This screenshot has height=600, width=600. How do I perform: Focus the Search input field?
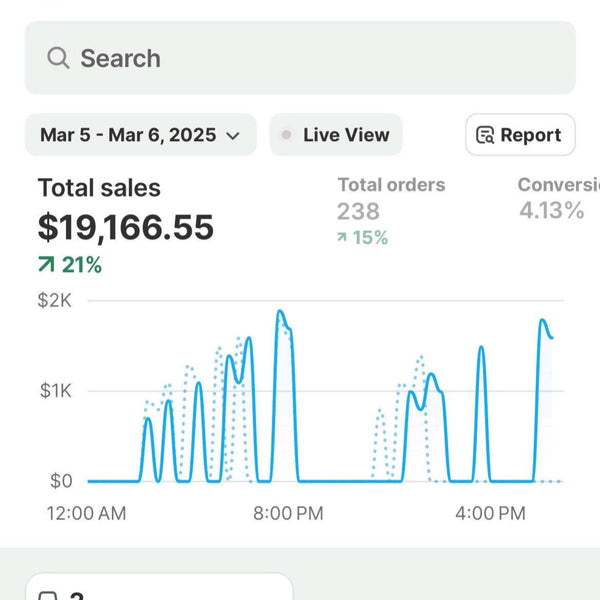tap(300, 58)
